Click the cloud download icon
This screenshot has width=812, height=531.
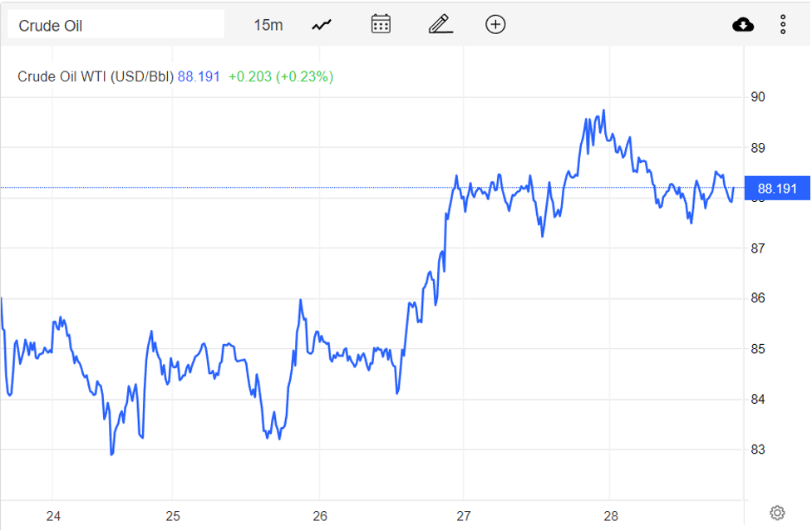coord(743,25)
